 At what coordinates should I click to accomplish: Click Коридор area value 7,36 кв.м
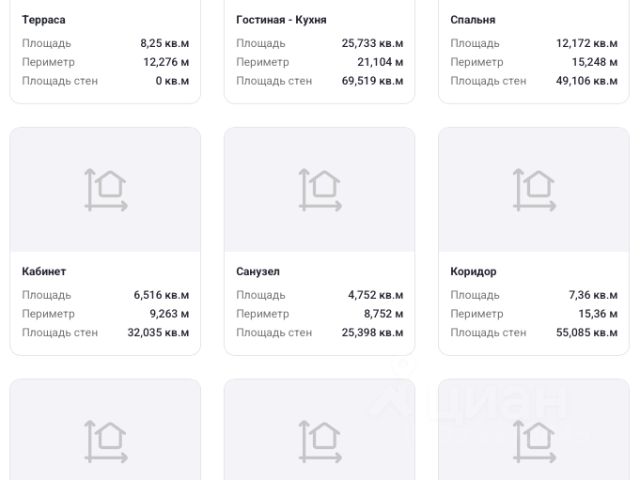click(593, 295)
